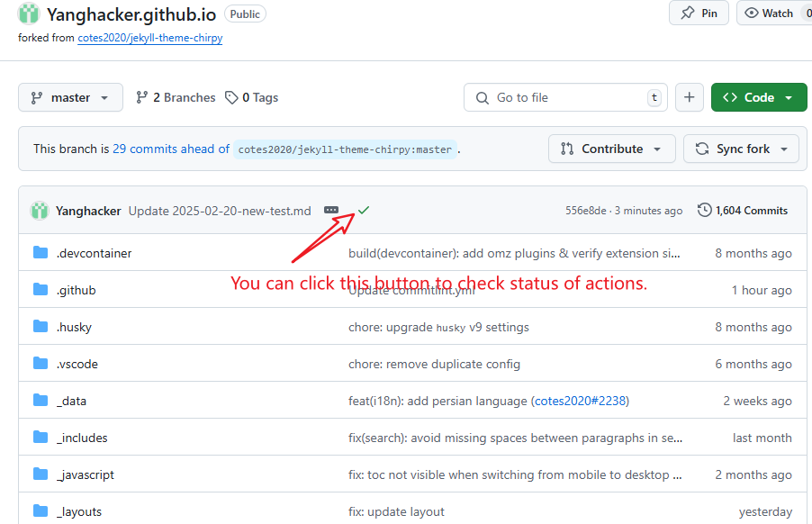Click the plus add file button
Viewport: 812px width, 524px height.
690,97
